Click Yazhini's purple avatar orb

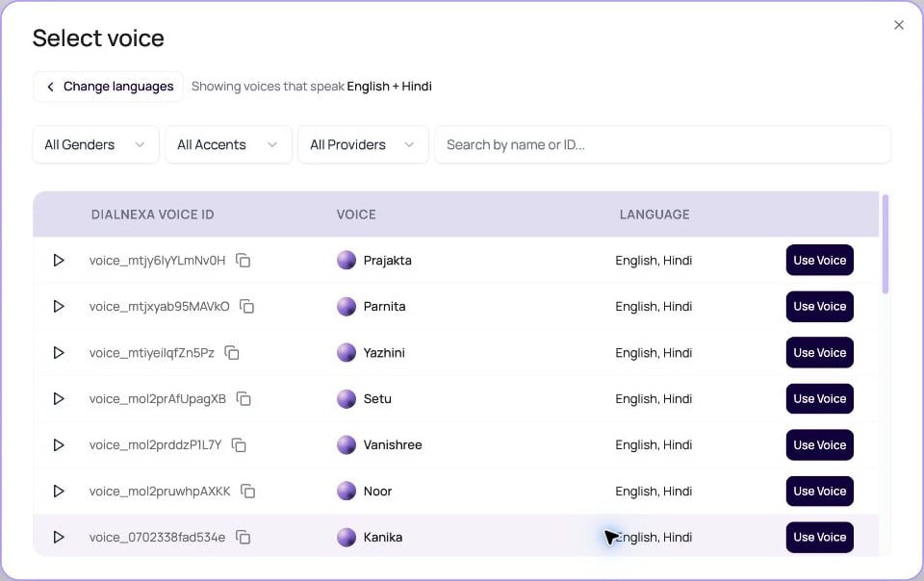click(346, 352)
